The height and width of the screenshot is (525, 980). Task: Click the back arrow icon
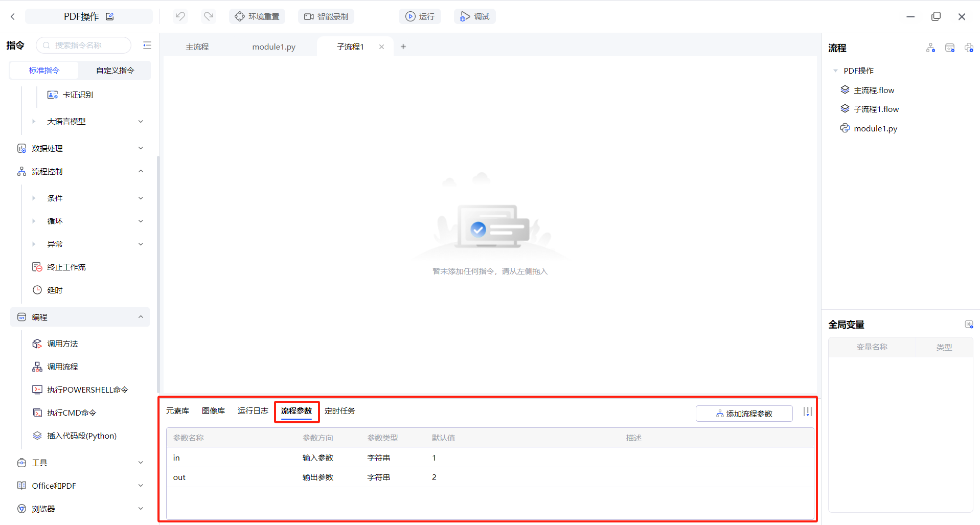[x=13, y=17]
